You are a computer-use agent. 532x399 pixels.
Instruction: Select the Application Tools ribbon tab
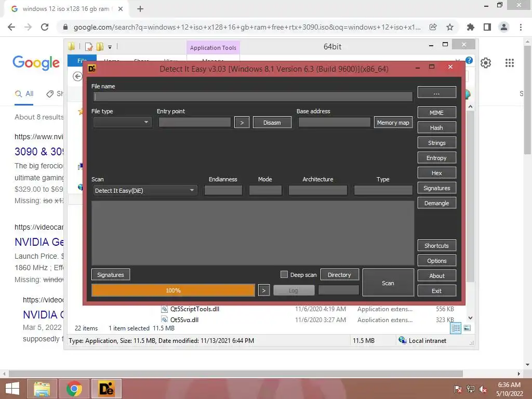(x=213, y=48)
